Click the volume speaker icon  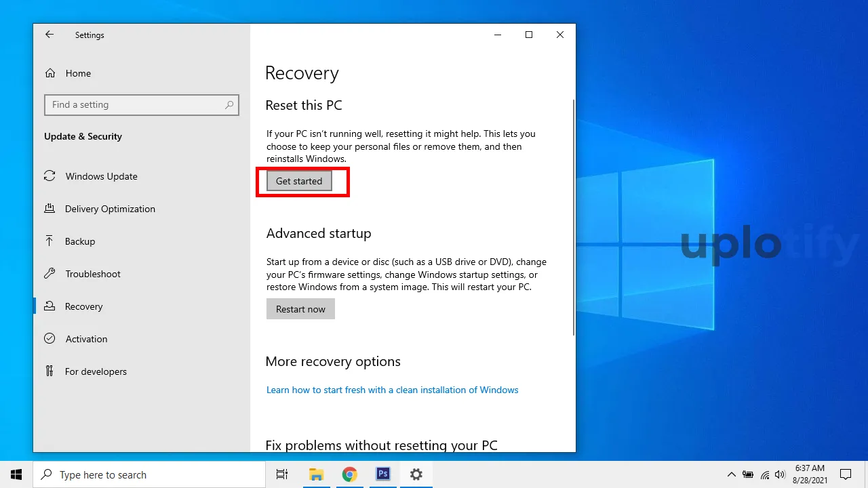[780, 474]
